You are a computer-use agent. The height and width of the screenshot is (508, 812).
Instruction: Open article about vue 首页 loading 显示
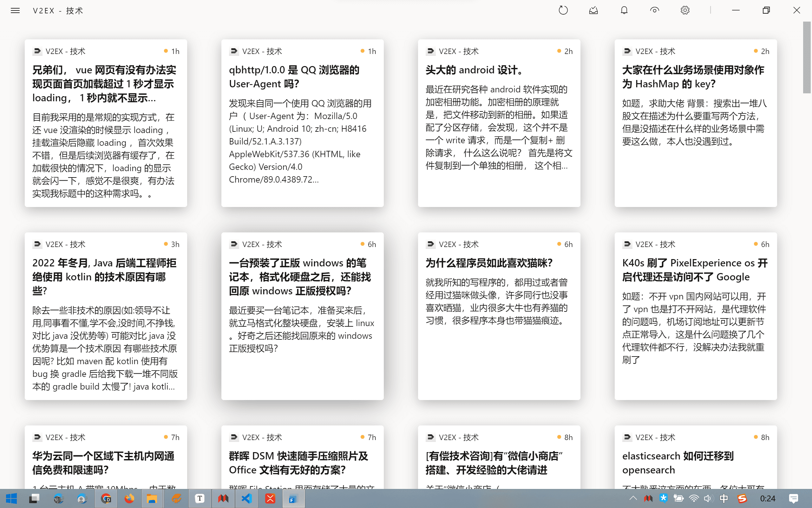pyautogui.click(x=106, y=123)
